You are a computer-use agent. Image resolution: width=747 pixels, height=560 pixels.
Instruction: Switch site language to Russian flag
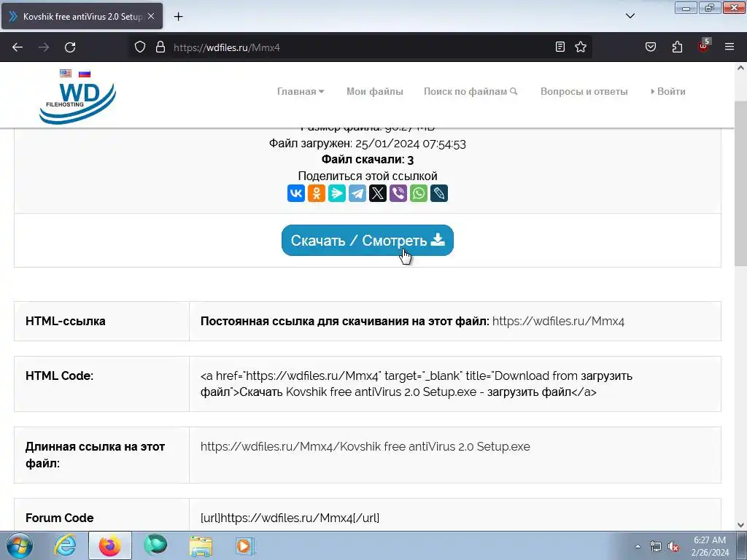[85, 74]
